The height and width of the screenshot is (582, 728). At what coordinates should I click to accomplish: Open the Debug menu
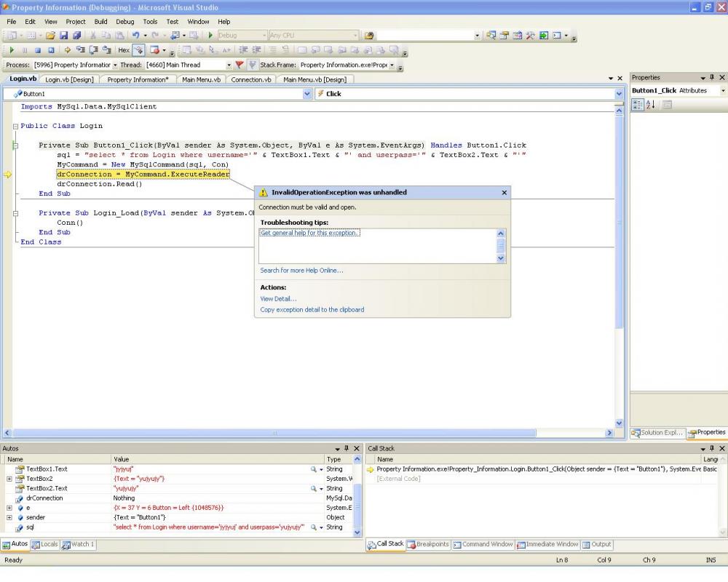[x=125, y=21]
